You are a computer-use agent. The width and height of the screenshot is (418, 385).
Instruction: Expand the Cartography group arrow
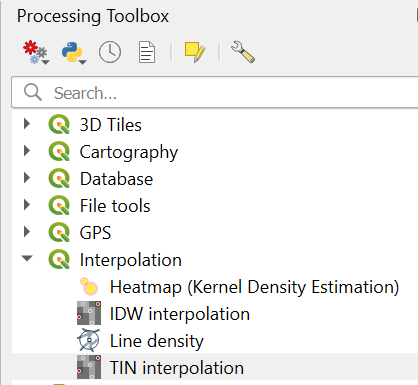[x=27, y=151]
